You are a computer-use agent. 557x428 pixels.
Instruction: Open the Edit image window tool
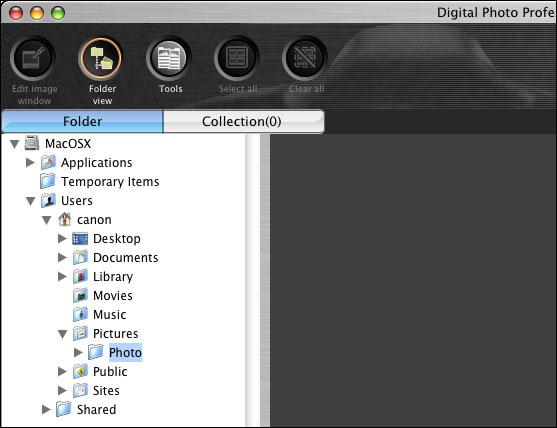point(33,58)
